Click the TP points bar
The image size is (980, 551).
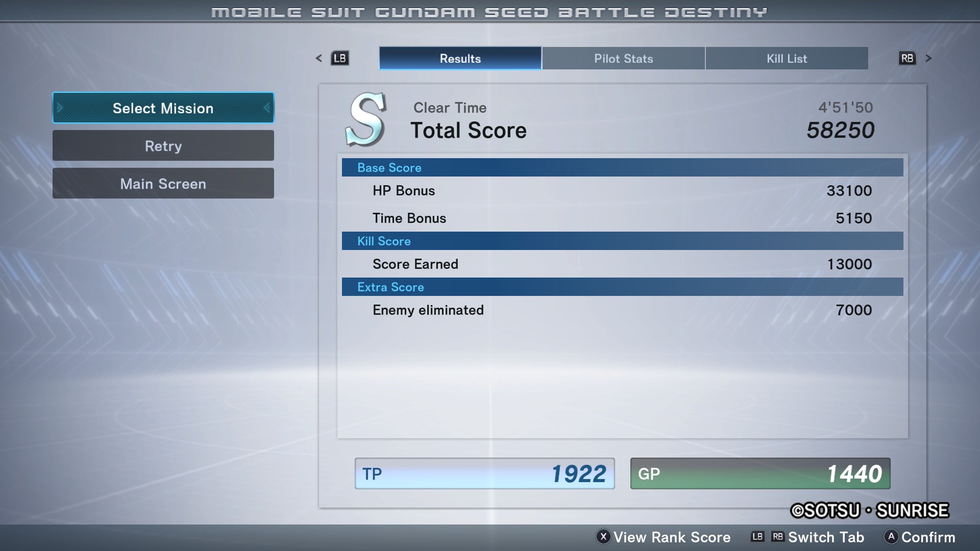484,473
